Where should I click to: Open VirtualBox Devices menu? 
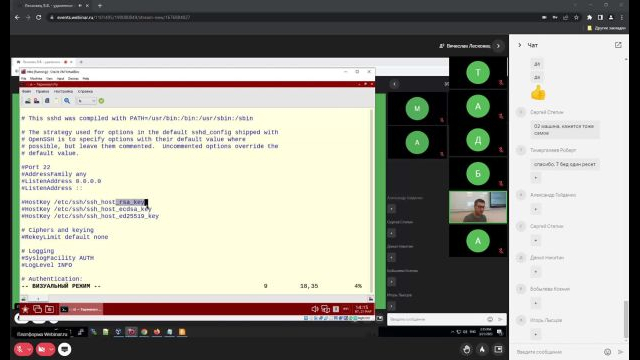(x=73, y=78)
